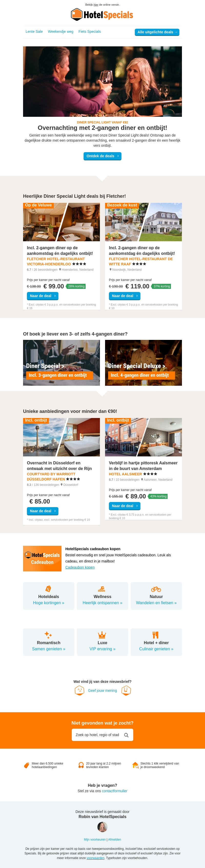205x868 pixels.
Task: Click the Hoteldeals price tag icon
Action: point(48,589)
